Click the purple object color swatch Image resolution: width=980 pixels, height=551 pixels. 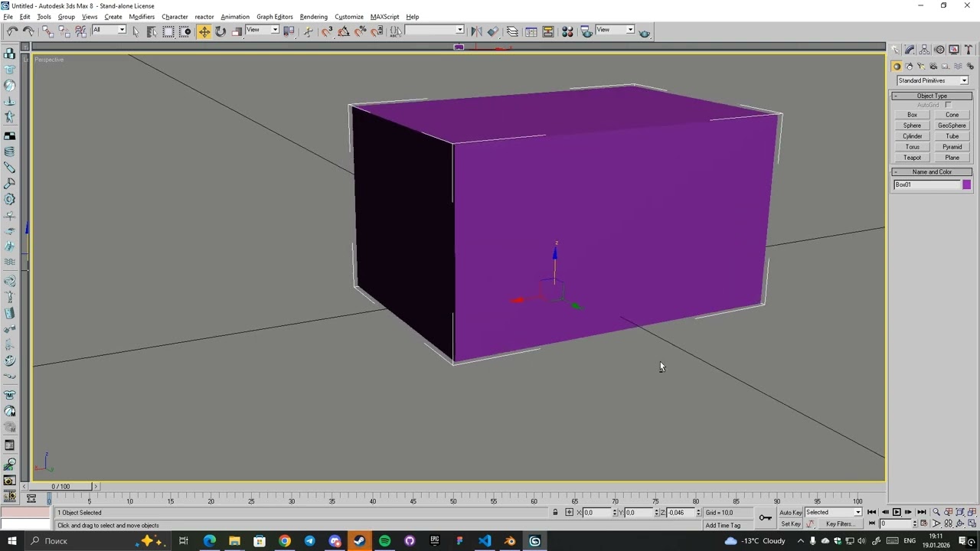coord(966,184)
